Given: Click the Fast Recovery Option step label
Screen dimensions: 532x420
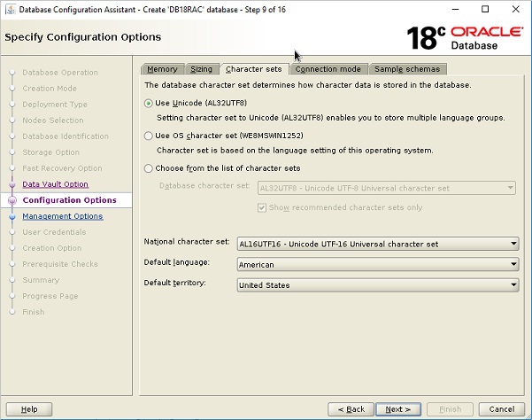Looking at the screenshot, I should (x=62, y=168).
